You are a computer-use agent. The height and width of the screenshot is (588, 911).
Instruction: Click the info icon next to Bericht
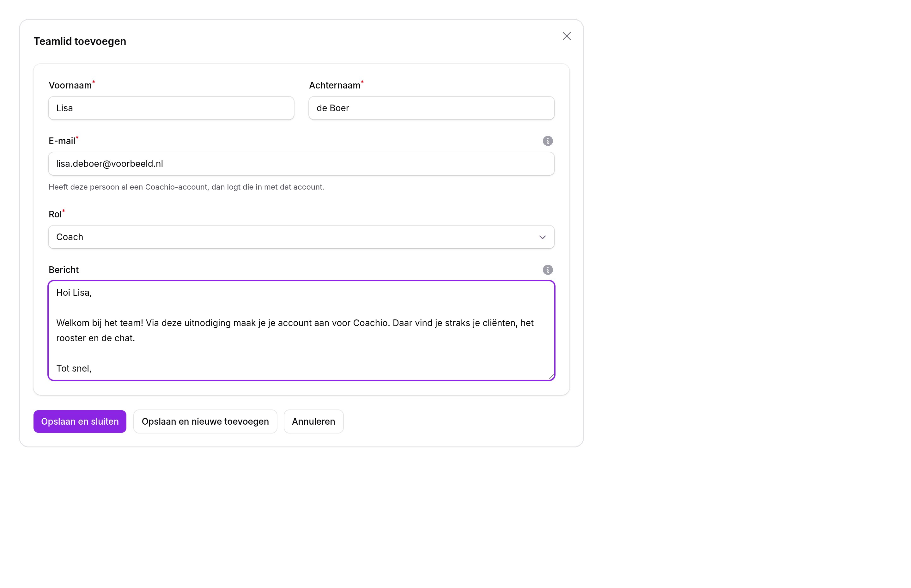[x=548, y=270]
